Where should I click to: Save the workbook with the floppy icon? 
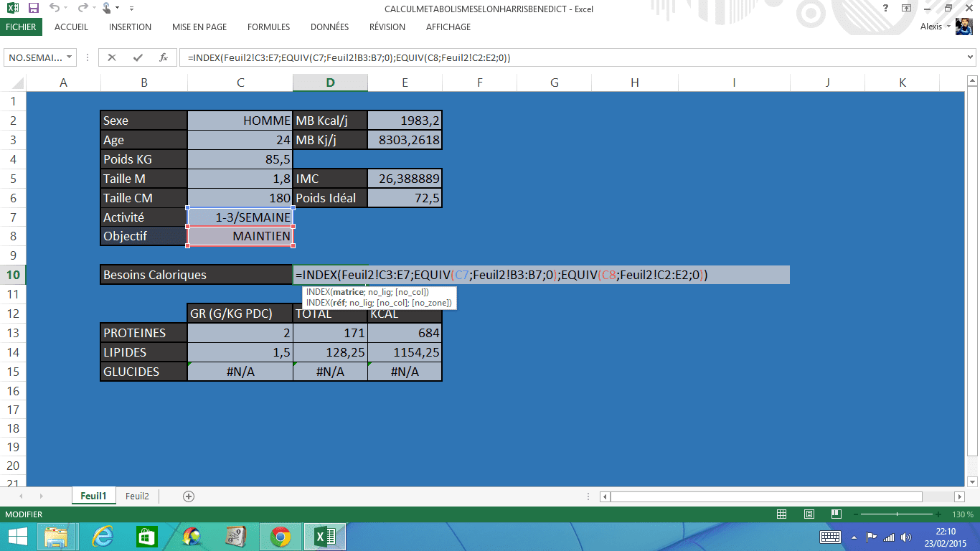[x=33, y=9]
